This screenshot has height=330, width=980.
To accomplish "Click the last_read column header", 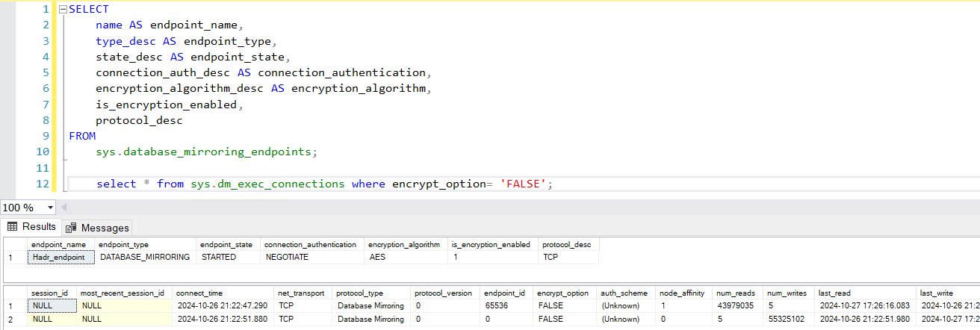I will [866, 293].
